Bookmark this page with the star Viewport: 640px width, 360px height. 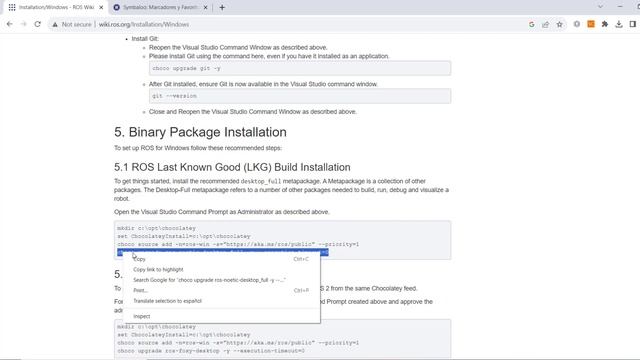click(x=559, y=24)
